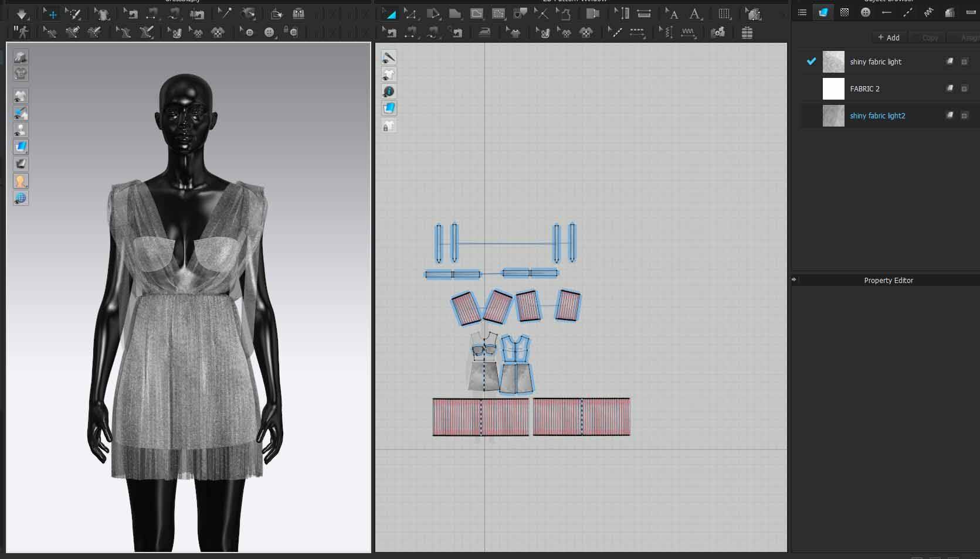Toggle the sewing display icon in 2D sidebar
The image size is (980, 559).
coord(389,57)
